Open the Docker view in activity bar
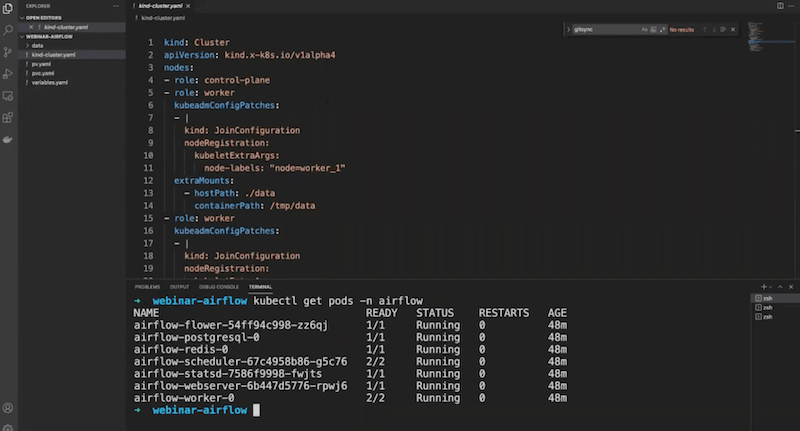The width and height of the screenshot is (800, 431). point(8,140)
